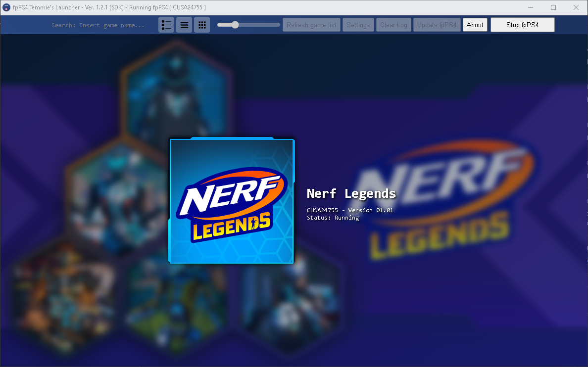Clear the emulator log

point(393,24)
